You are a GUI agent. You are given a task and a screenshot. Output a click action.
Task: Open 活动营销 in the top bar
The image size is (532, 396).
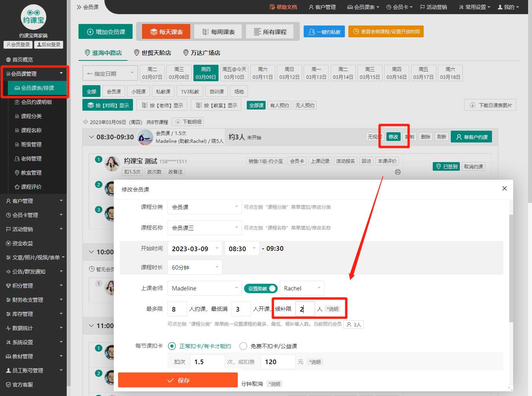point(434,7)
